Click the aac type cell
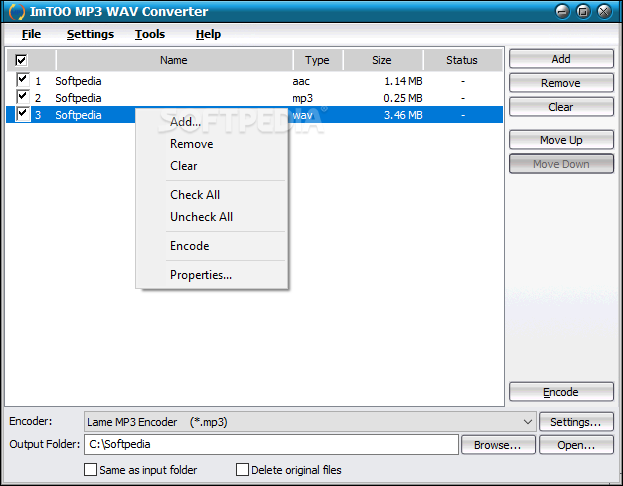Viewport: 623px width, 486px height. [x=301, y=81]
